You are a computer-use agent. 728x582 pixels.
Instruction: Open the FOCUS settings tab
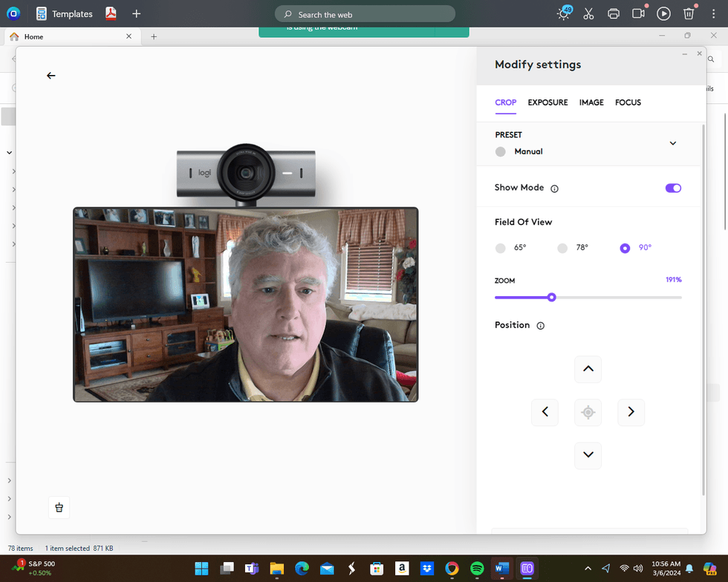[x=628, y=102]
